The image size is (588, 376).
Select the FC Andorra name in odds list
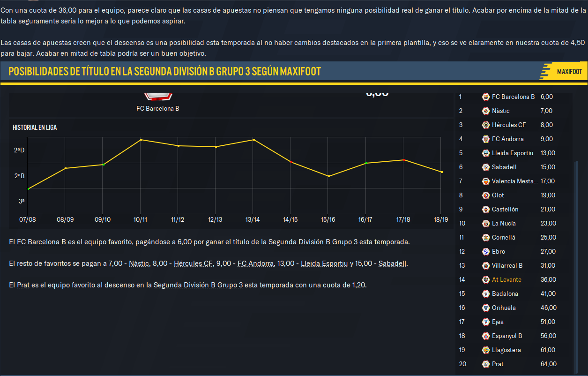click(508, 139)
